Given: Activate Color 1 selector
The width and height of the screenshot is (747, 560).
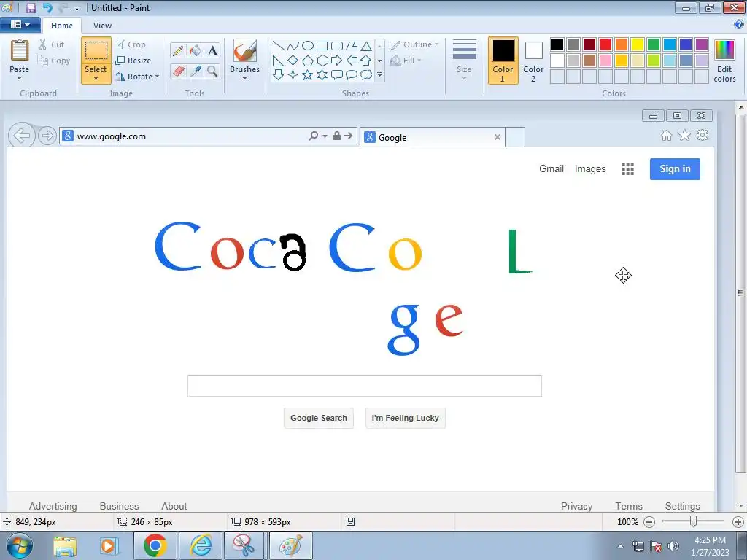Looking at the screenshot, I should click(x=503, y=61).
